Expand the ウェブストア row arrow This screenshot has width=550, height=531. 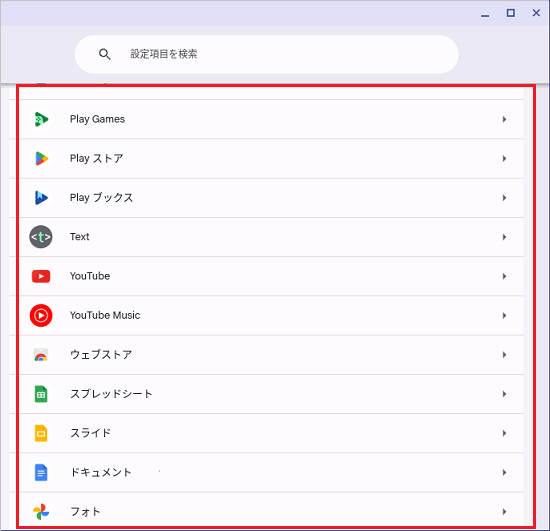point(504,355)
